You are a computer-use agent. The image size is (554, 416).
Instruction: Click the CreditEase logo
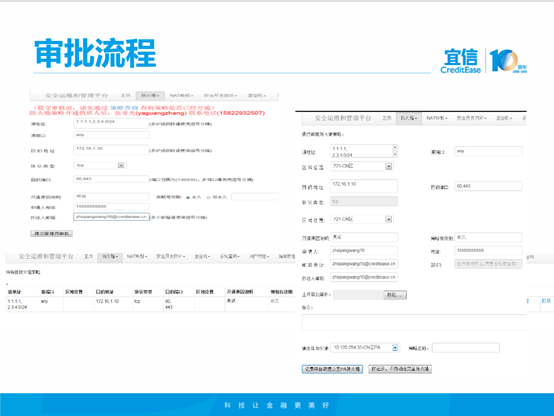coord(461,61)
